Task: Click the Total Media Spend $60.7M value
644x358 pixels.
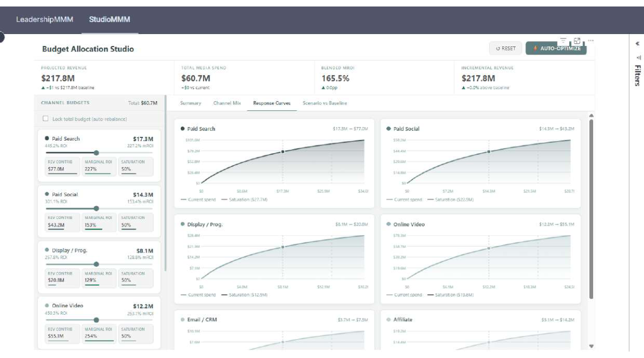Action: coord(195,78)
